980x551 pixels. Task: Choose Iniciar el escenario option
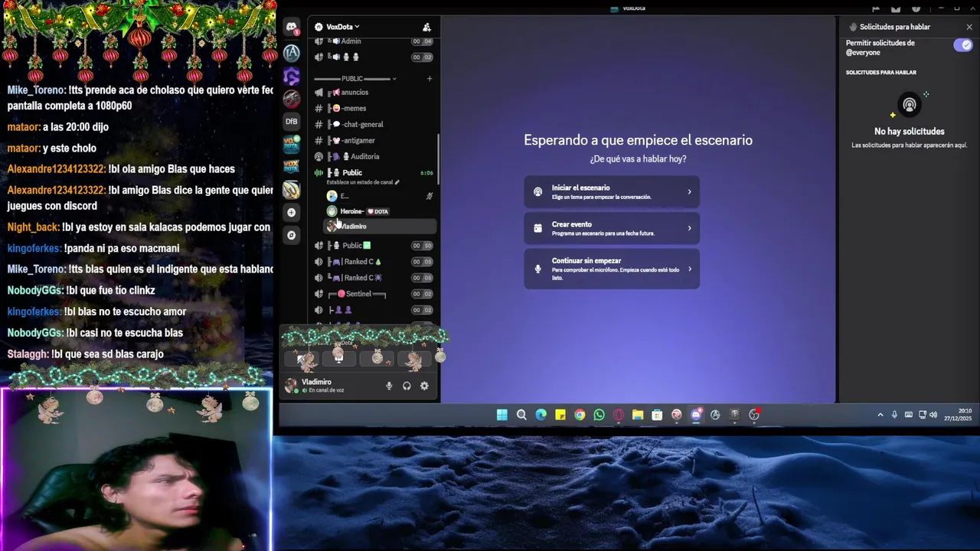(x=612, y=192)
